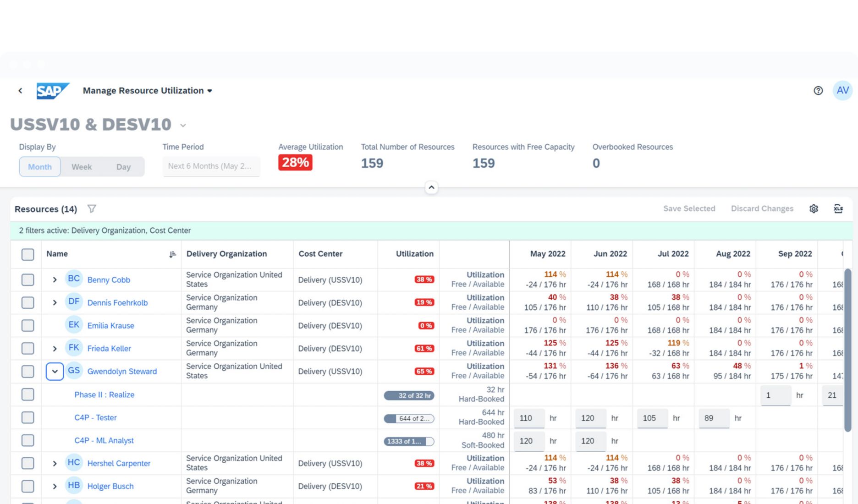Image resolution: width=858 pixels, height=504 pixels.
Task: Sort the Name column via its sort icon
Action: [x=172, y=254]
